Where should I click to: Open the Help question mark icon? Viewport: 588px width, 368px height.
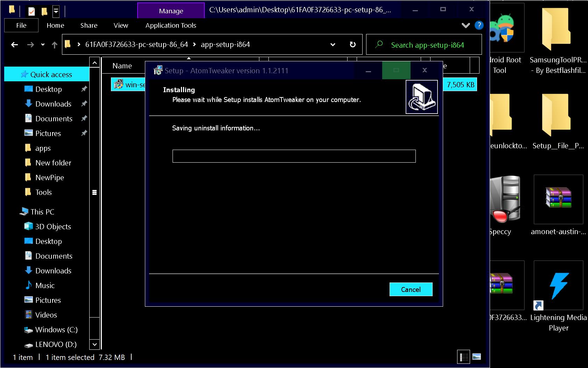[479, 25]
